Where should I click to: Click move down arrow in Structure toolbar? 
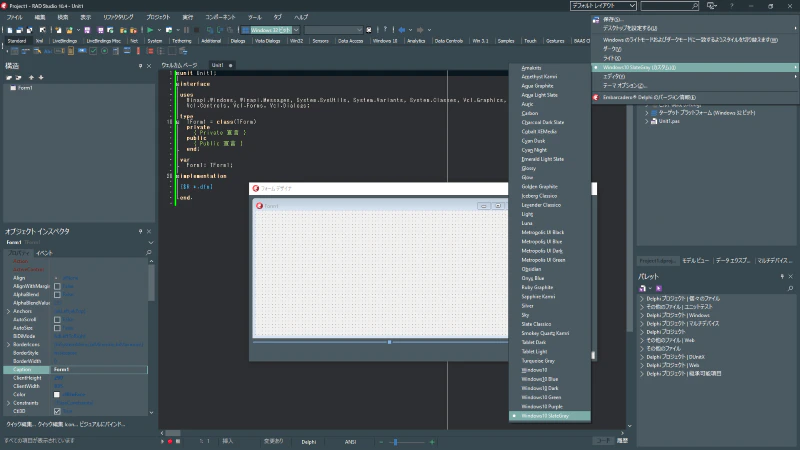41,78
